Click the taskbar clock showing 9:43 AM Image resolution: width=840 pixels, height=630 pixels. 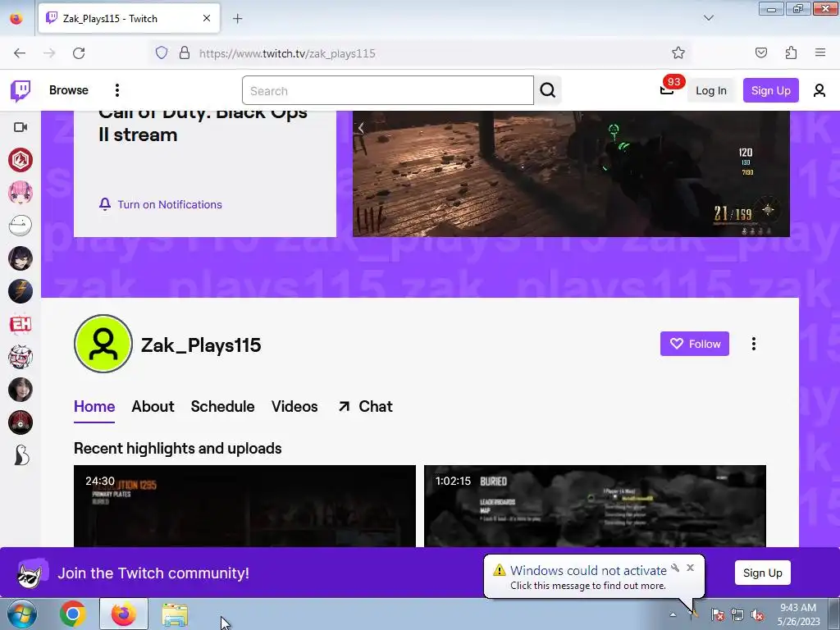[x=798, y=614]
